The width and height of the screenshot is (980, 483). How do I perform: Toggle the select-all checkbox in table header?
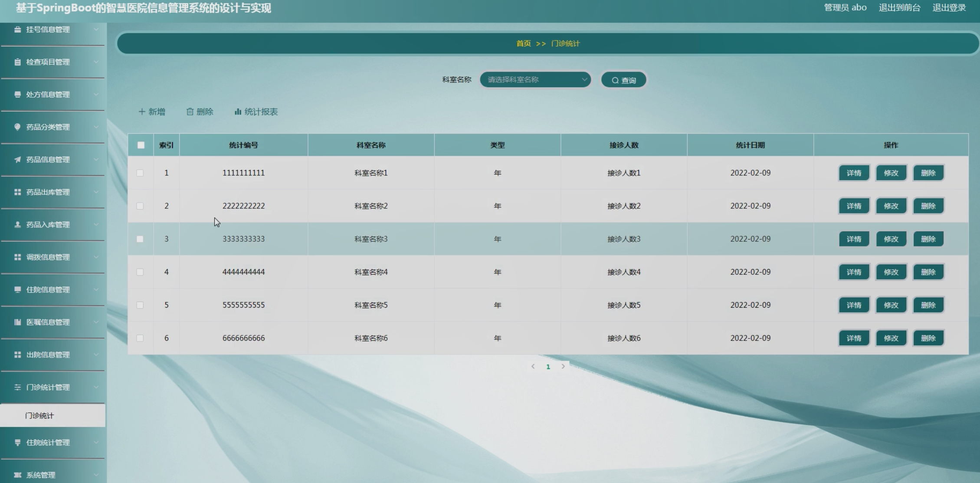141,145
